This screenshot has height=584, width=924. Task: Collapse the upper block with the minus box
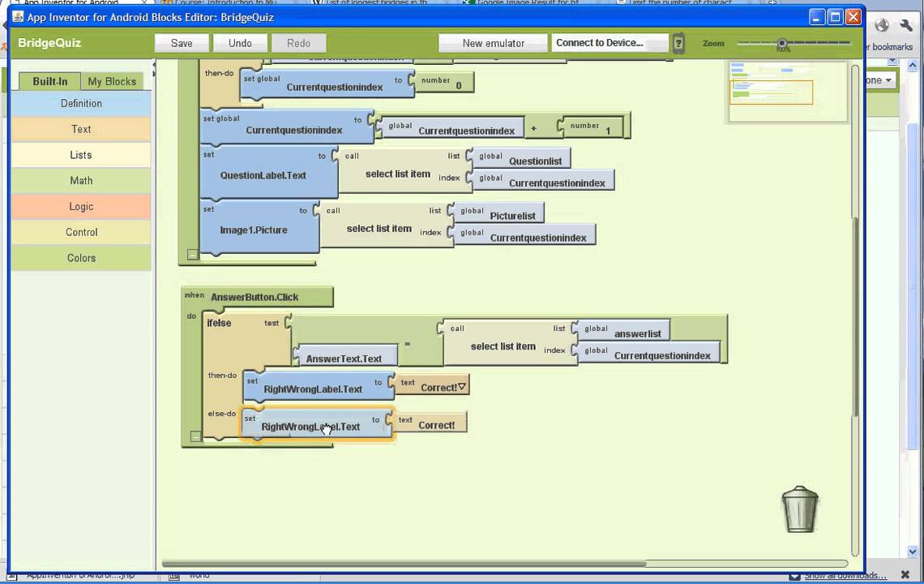tap(193, 254)
